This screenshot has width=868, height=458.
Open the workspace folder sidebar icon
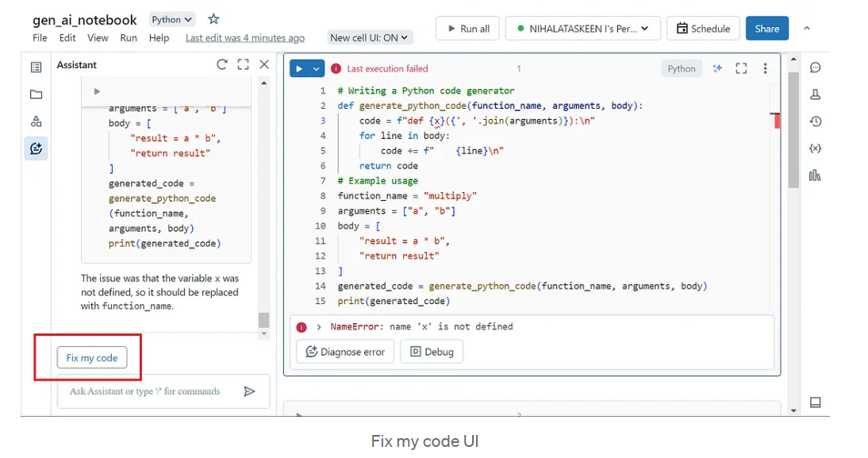coord(36,94)
